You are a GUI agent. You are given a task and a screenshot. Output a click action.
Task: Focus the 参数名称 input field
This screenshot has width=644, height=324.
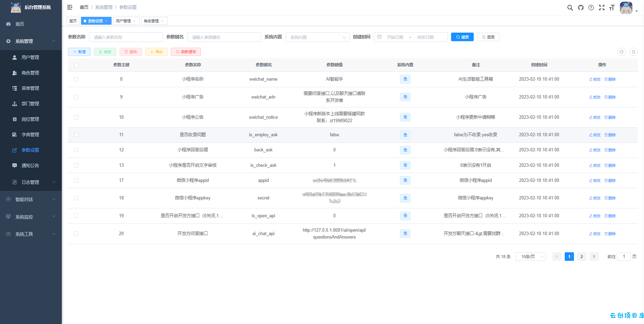[x=126, y=37]
